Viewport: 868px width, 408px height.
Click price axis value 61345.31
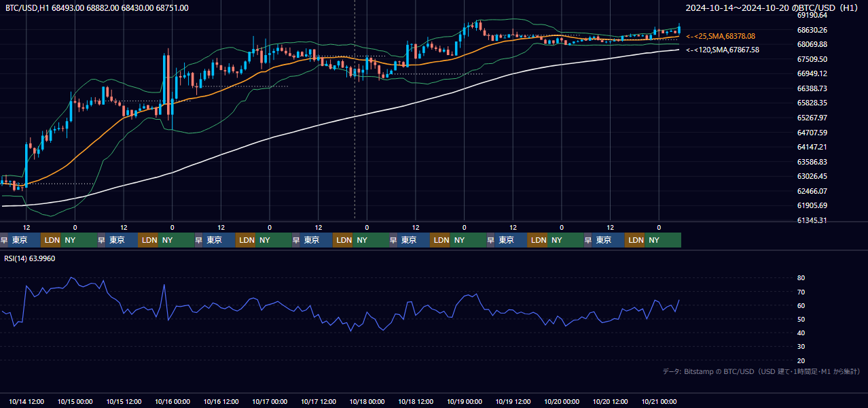[812, 220]
